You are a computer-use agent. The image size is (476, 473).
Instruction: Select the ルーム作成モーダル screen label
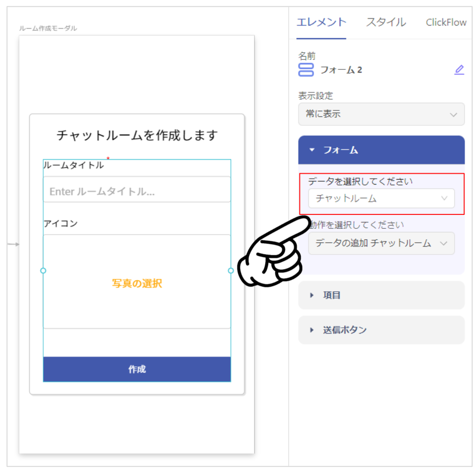(x=48, y=28)
